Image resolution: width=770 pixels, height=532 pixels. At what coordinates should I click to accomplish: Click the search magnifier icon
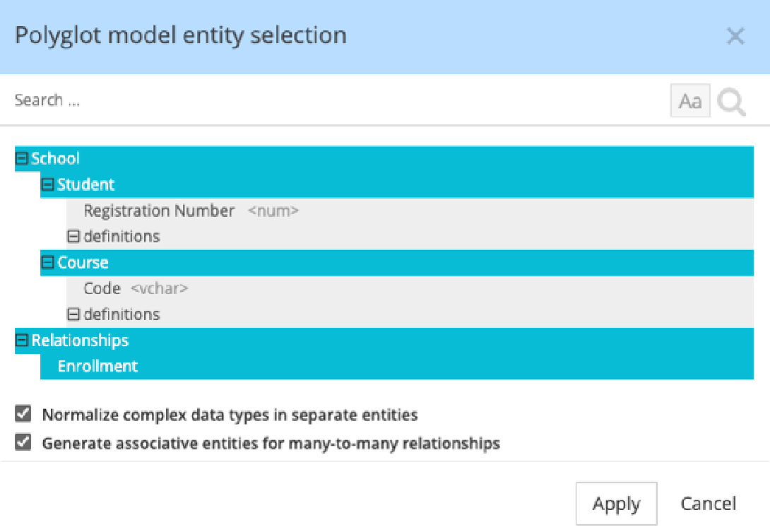(x=731, y=102)
